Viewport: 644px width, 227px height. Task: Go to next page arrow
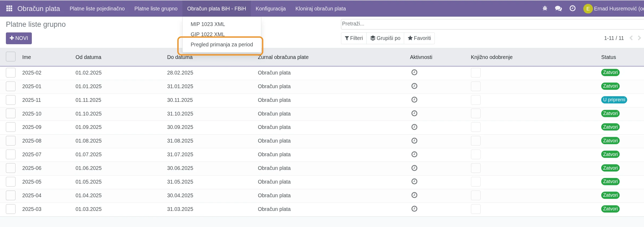[639, 38]
